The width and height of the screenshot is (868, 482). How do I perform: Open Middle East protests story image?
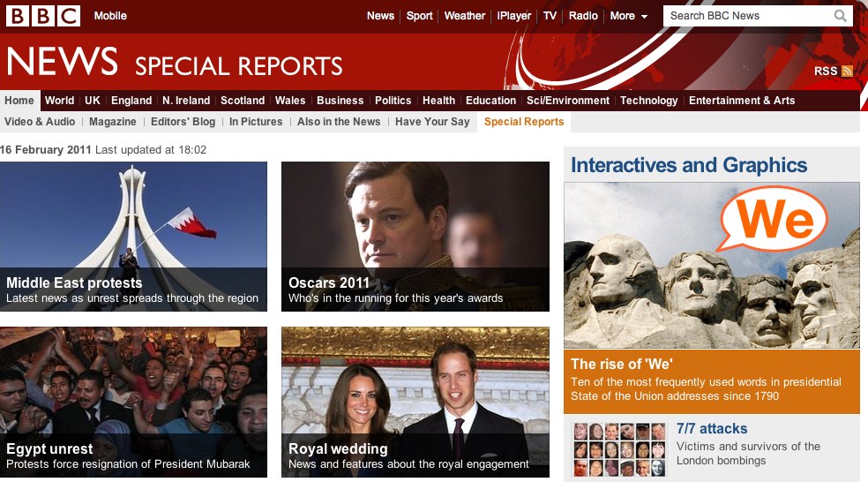133,215
